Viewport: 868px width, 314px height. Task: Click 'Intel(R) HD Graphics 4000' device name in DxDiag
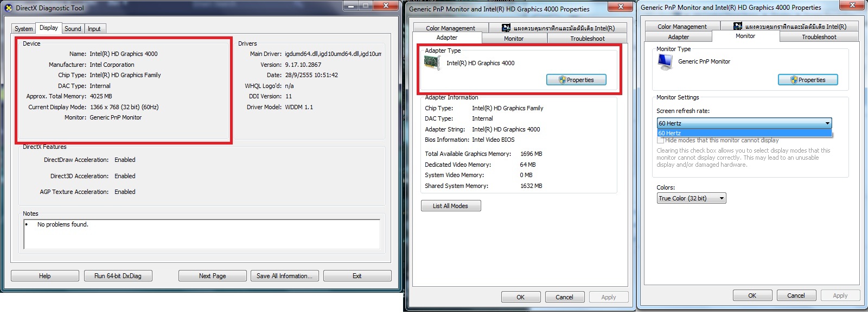tap(124, 54)
